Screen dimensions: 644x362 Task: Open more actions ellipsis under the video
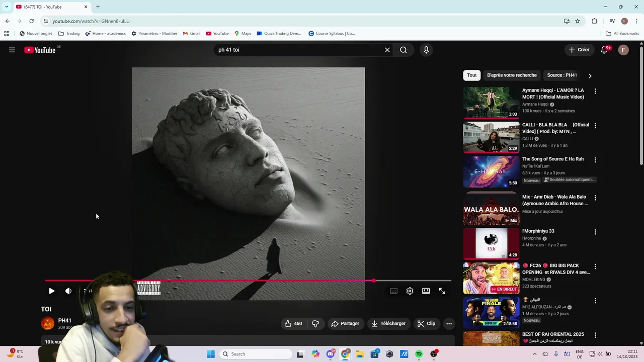(x=449, y=323)
